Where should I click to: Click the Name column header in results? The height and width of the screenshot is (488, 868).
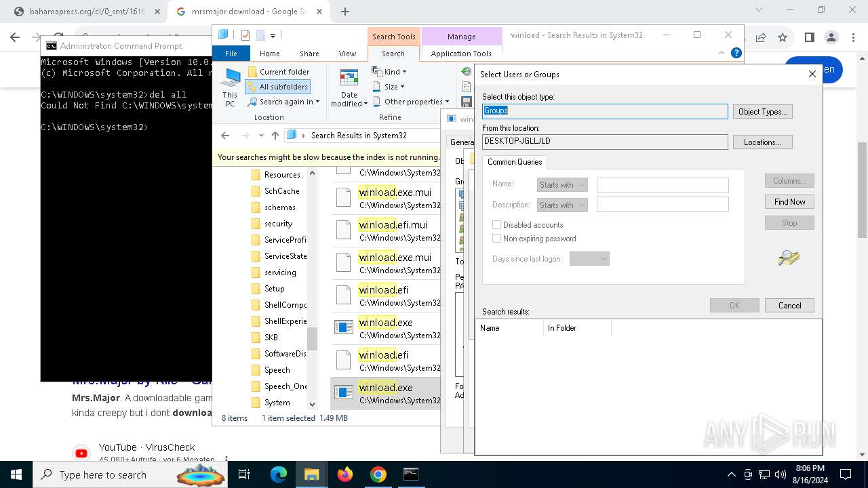pos(509,328)
